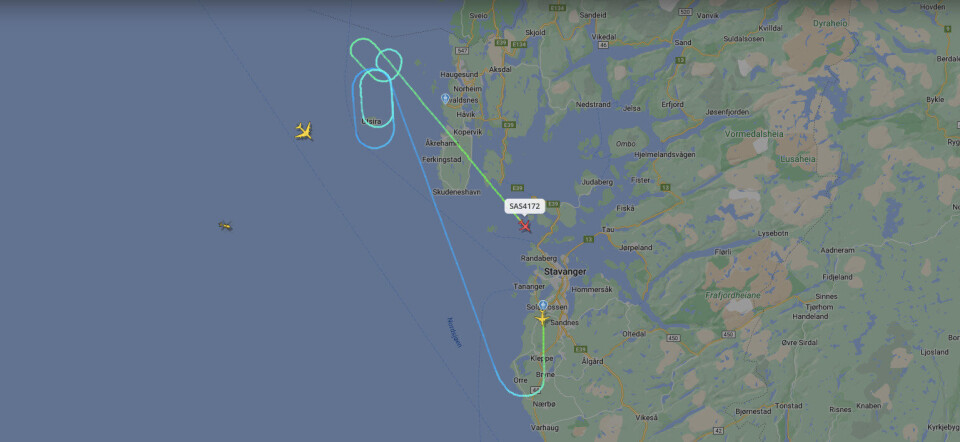The image size is (960, 442).
Task: Select the Tonstad place label
Action: [789, 405]
